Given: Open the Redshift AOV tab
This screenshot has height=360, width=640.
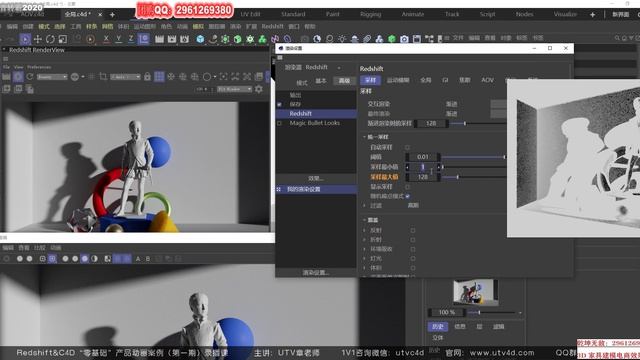Looking at the screenshot, I should coord(487,80).
